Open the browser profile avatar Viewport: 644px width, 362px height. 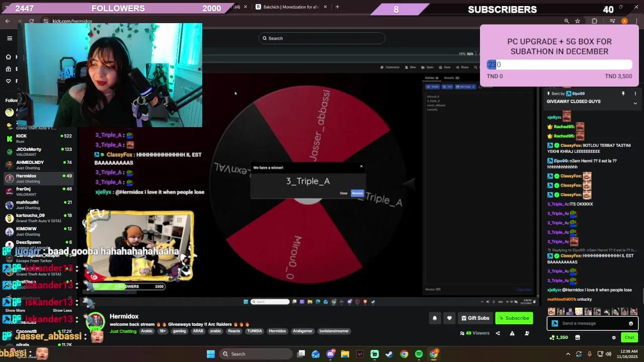624,21
